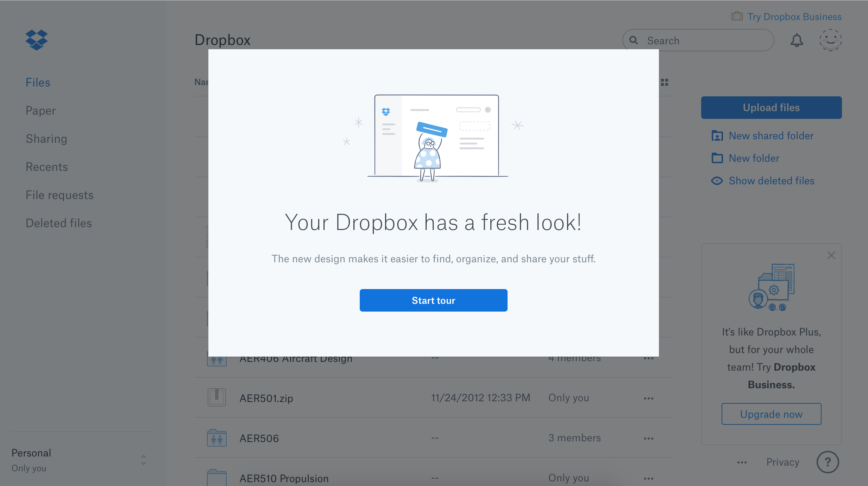This screenshot has width=868, height=486.
Task: Open the more options menu for AER506
Action: [x=649, y=439]
